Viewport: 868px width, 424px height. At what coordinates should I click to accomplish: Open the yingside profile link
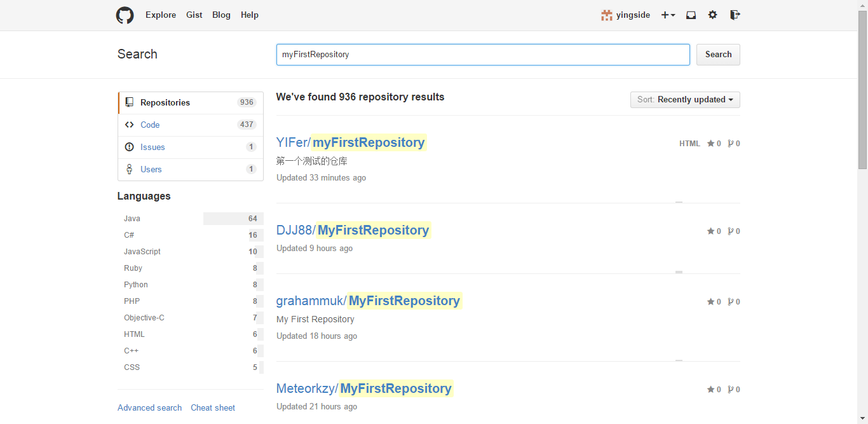[633, 15]
